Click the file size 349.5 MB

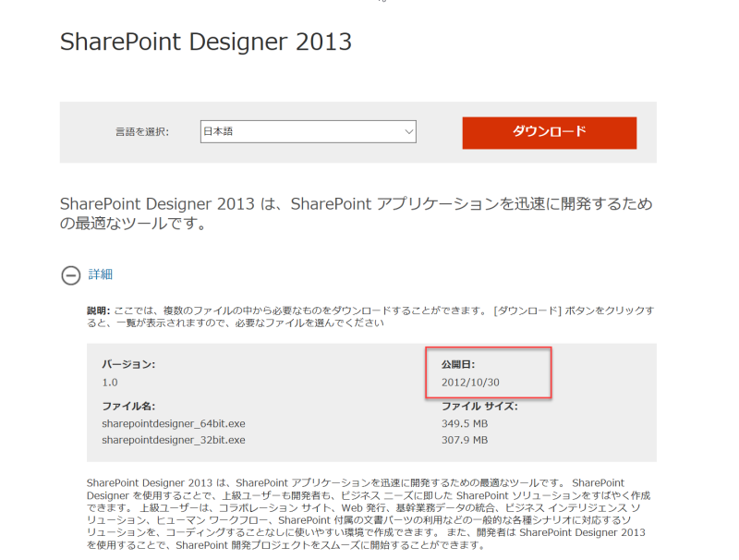tap(465, 423)
